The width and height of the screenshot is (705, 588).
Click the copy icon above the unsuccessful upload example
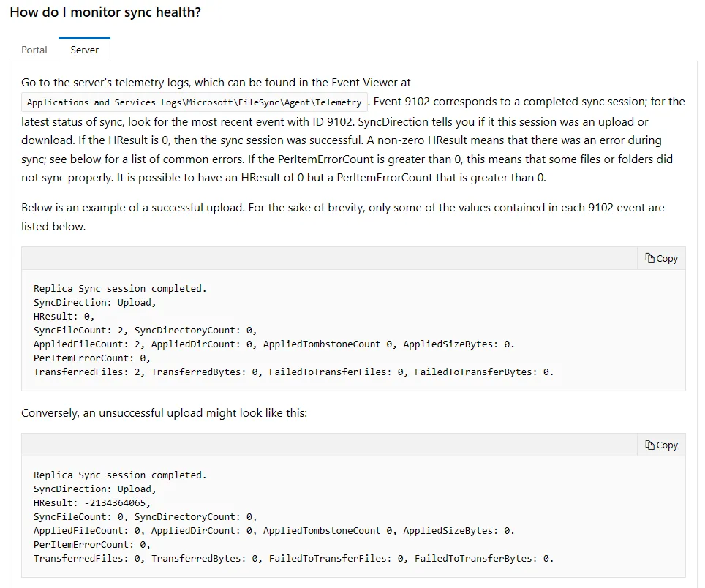(661, 445)
